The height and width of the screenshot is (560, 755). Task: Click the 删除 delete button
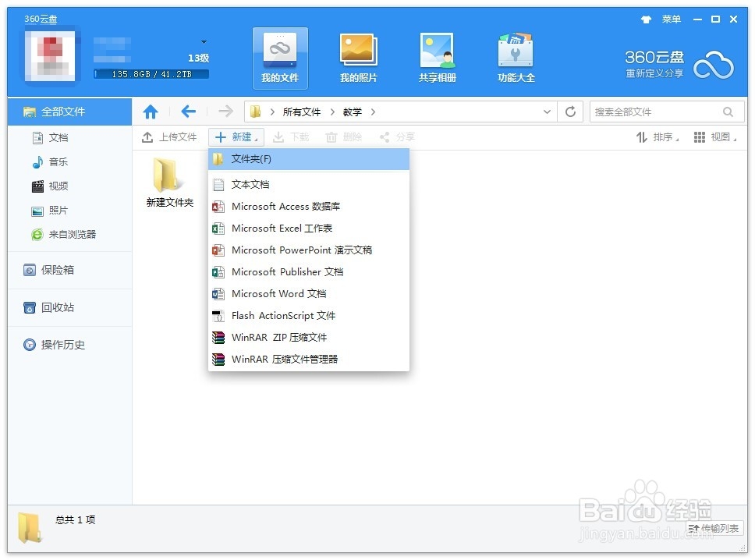click(344, 137)
